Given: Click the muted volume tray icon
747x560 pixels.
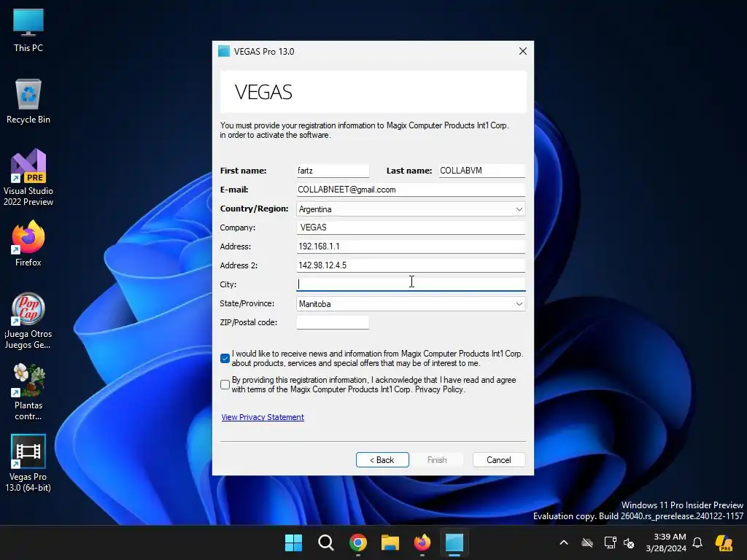Looking at the screenshot, I should pyautogui.click(x=629, y=542).
